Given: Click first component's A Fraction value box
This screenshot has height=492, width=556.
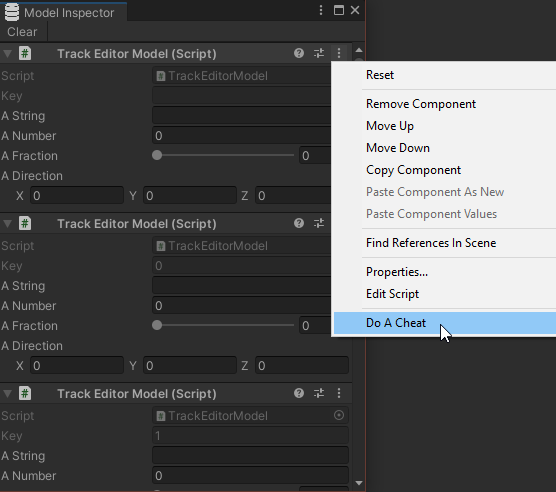Looking at the screenshot, I should pyautogui.click(x=315, y=155).
